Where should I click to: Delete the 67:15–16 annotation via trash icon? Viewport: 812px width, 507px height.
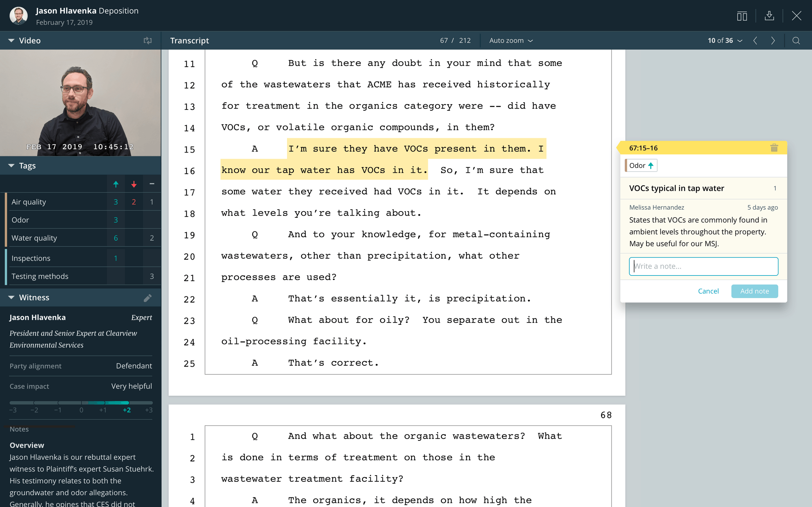(x=774, y=148)
